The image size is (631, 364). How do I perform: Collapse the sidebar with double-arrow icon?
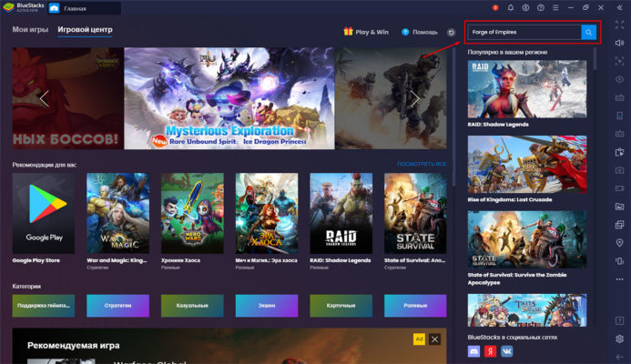[x=620, y=7]
